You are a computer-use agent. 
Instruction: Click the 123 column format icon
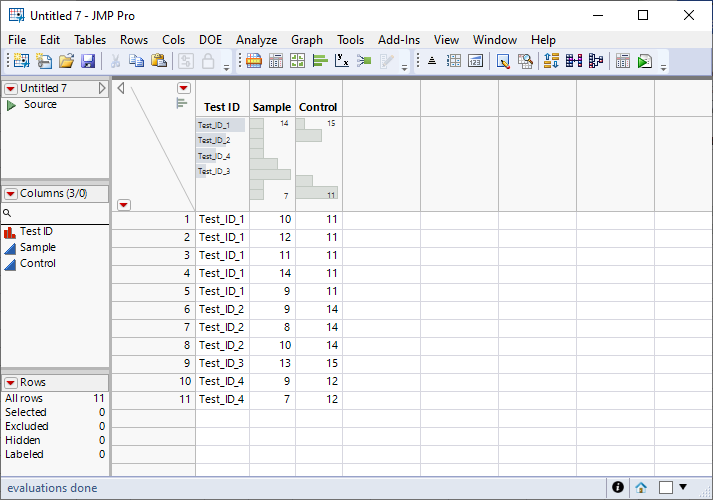coord(475,60)
